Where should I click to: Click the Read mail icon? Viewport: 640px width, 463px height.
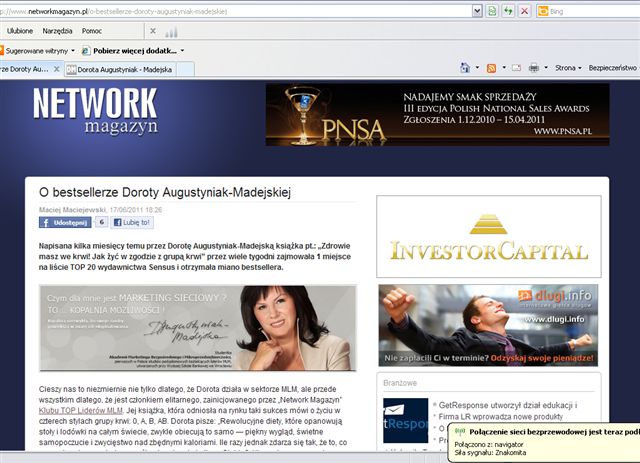tap(517, 68)
